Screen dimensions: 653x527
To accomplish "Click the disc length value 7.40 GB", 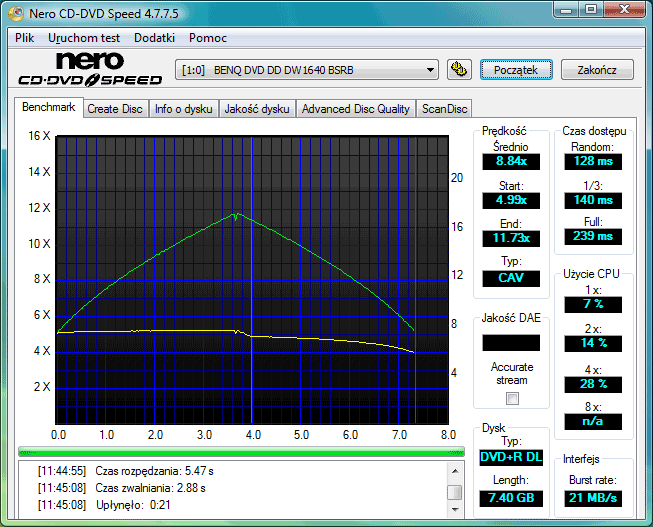I will 511,498.
